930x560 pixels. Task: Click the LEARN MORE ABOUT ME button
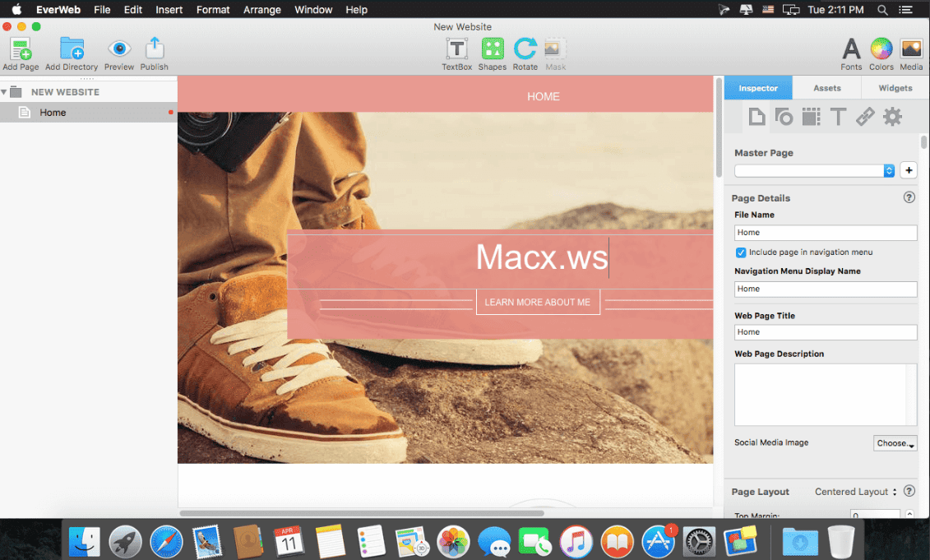click(538, 302)
